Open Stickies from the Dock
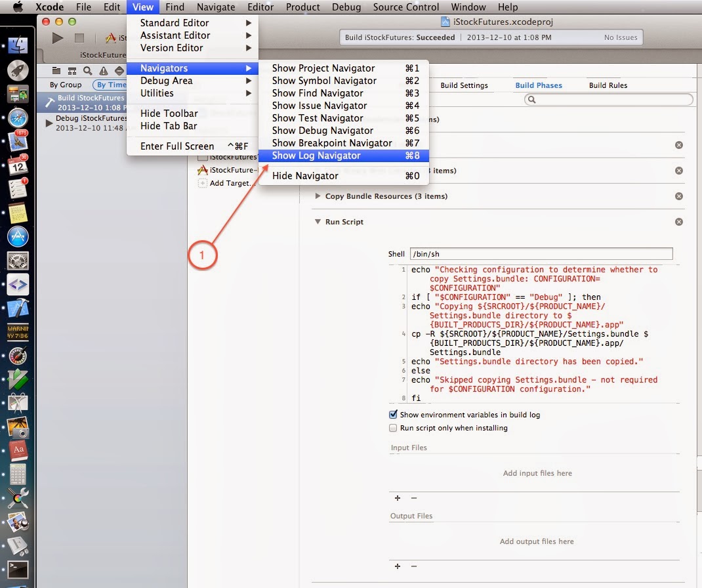The width and height of the screenshot is (702, 588). (x=18, y=213)
